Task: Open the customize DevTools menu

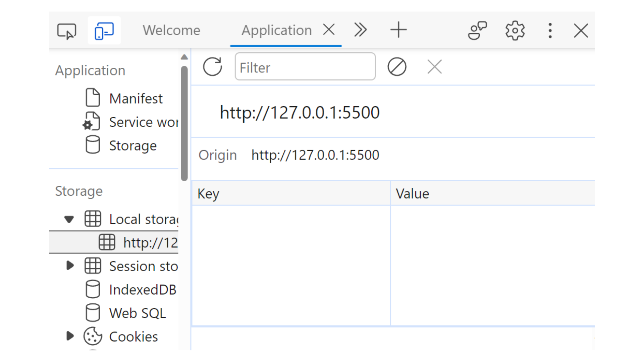Action: 550,31
